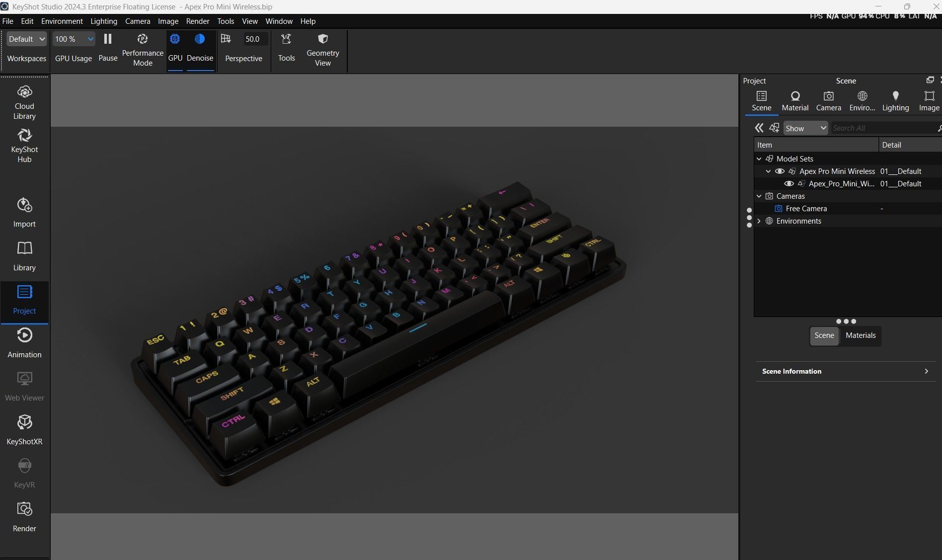Click the Search All input field
Viewport: 942px width, 560px height.
(x=883, y=128)
